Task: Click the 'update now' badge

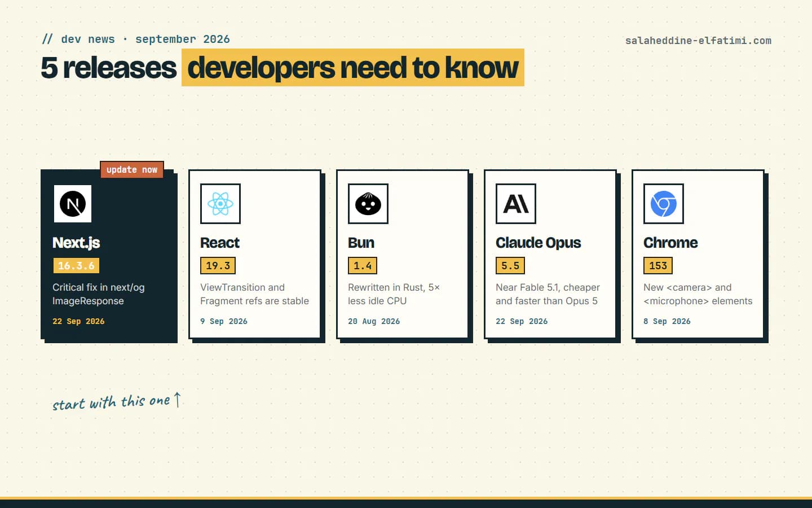Action: coord(132,169)
